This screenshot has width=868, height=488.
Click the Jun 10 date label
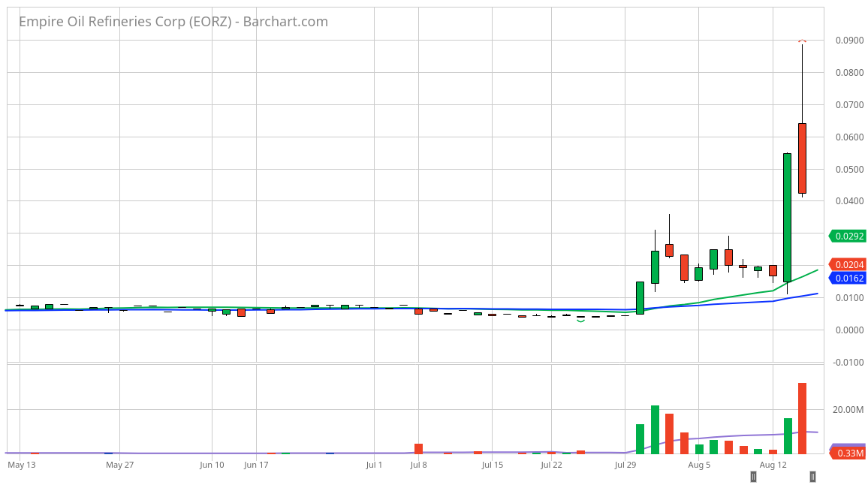point(212,465)
